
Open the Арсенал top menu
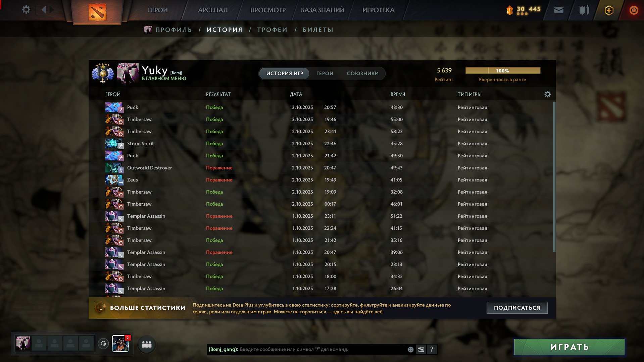click(212, 10)
